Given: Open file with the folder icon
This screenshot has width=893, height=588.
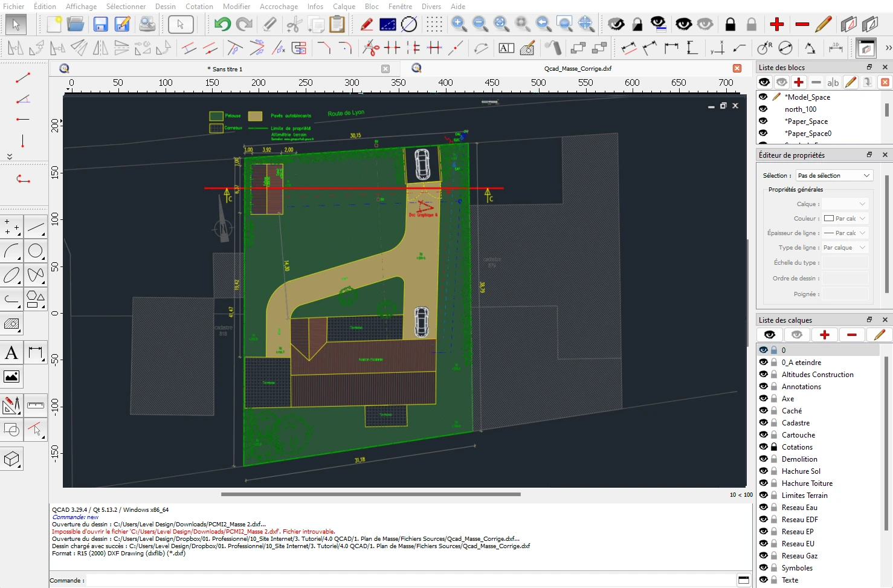Looking at the screenshot, I should (76, 24).
